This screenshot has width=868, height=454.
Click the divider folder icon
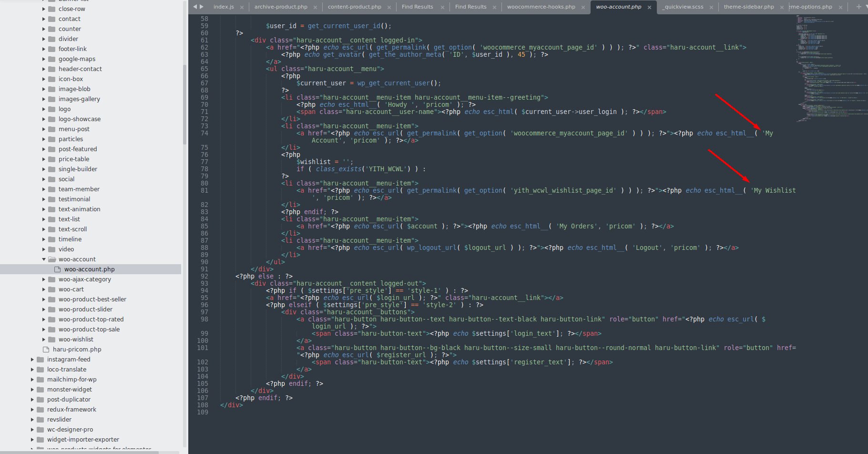(52, 39)
